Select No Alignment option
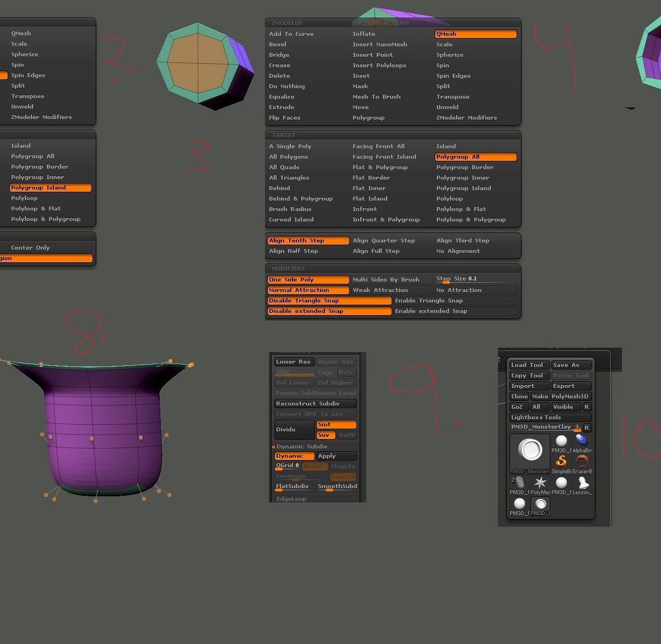Screen dimensions: 661x644 [476, 251]
